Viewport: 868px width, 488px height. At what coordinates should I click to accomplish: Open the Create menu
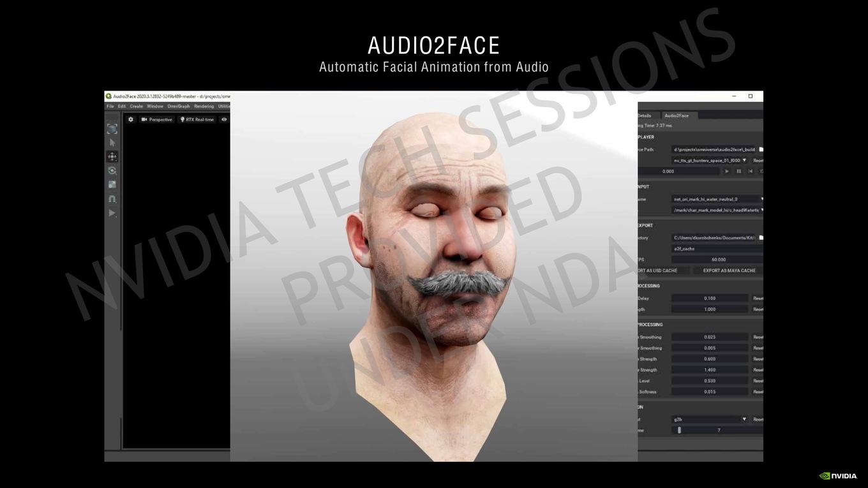point(137,107)
